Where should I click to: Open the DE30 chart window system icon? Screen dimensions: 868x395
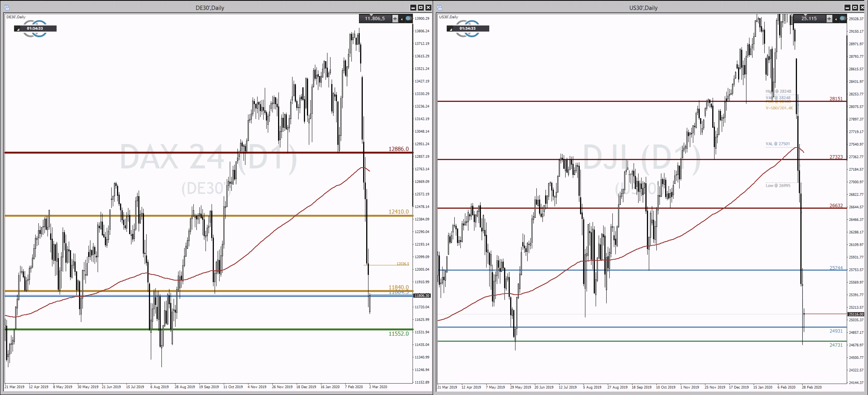[7, 7]
